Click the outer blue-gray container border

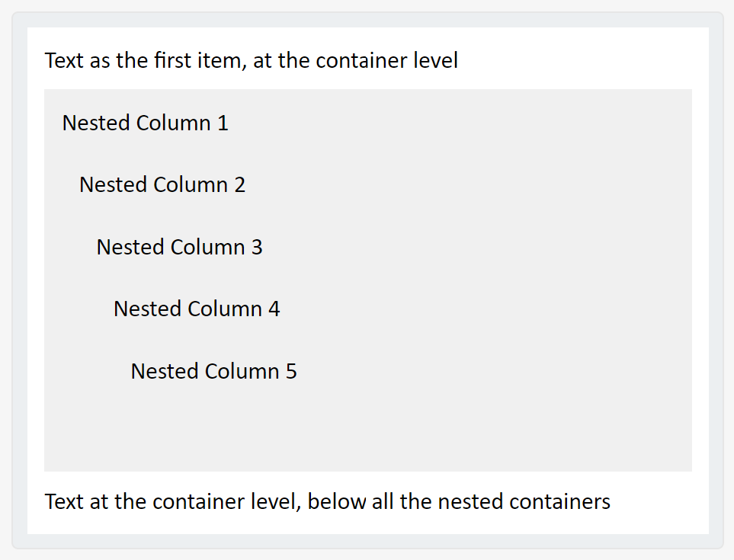(x=368, y=20)
